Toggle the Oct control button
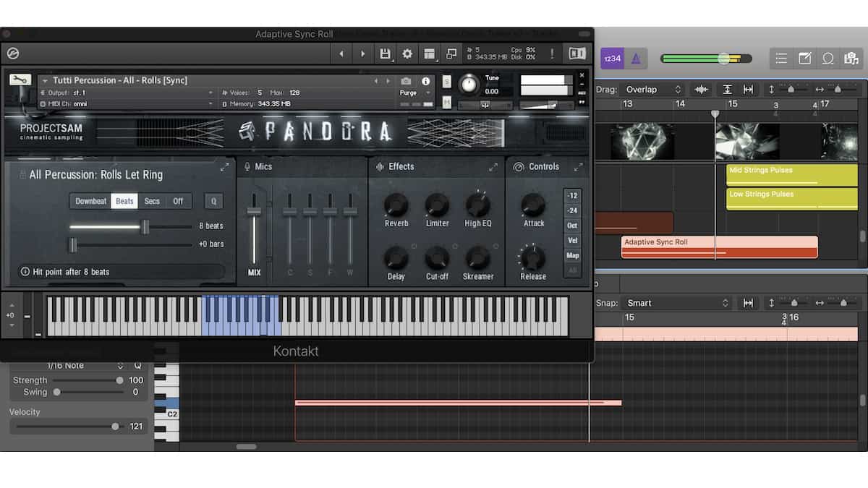This screenshot has height=488, width=868. [x=572, y=226]
